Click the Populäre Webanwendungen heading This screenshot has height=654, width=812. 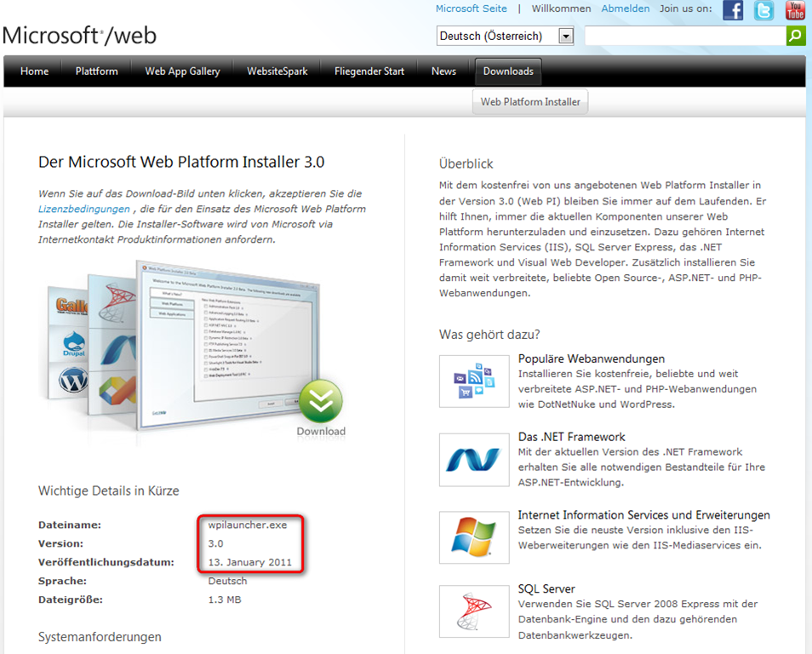pos(592,359)
